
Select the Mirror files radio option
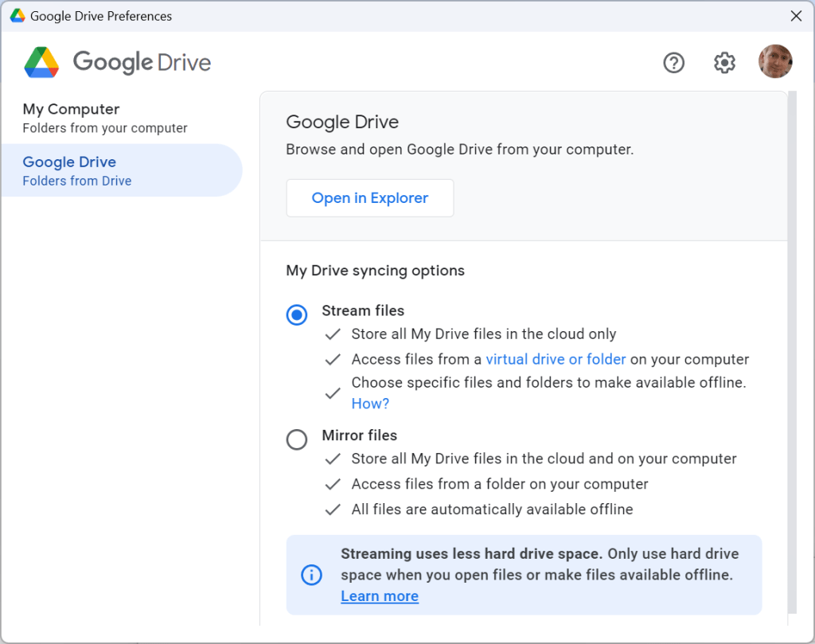[x=297, y=439]
